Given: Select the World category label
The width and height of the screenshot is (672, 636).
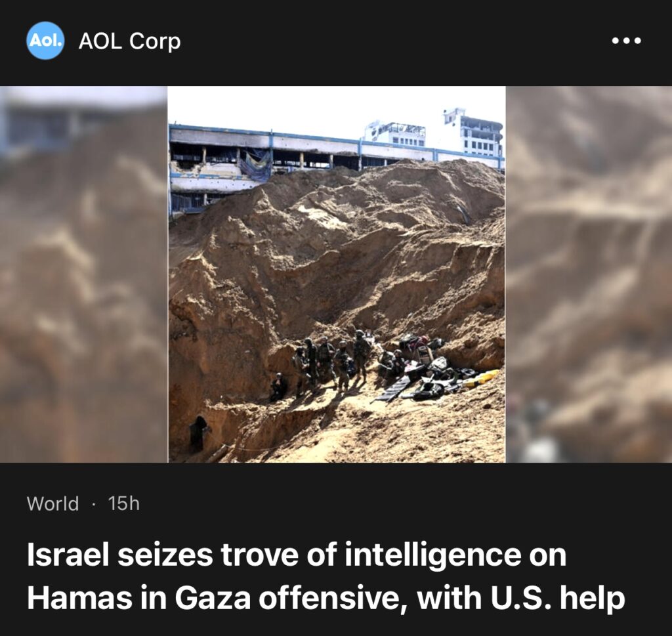Looking at the screenshot, I should pos(52,503).
